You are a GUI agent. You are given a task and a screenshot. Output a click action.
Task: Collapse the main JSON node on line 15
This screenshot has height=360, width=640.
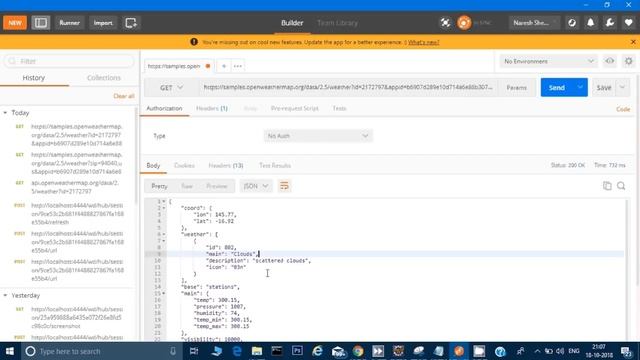pyautogui.click(x=164, y=293)
